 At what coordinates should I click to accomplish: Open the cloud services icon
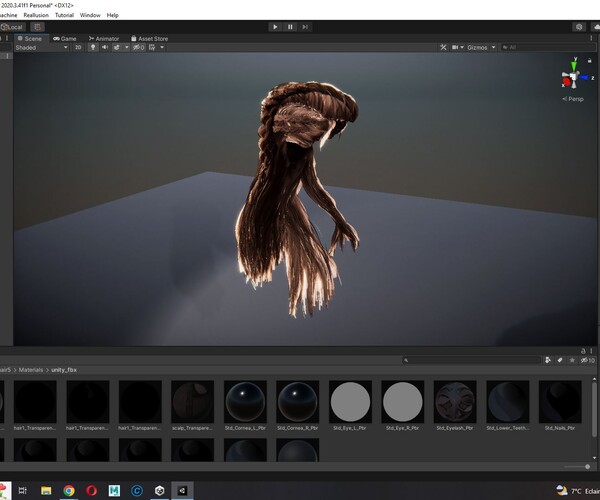(596, 27)
